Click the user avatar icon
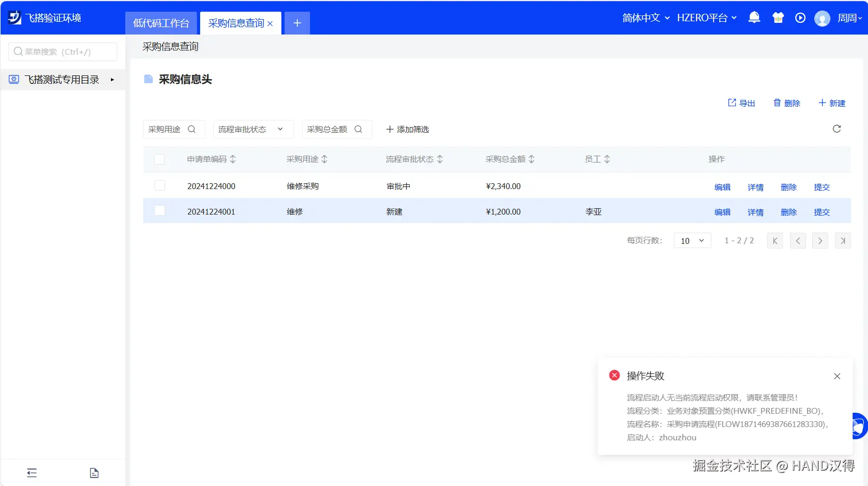The image size is (868, 486). [x=822, y=19]
